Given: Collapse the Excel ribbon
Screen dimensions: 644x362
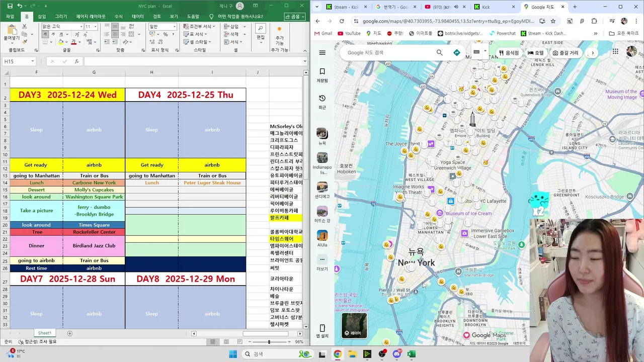Looking at the screenshot, I should click(x=304, y=50).
